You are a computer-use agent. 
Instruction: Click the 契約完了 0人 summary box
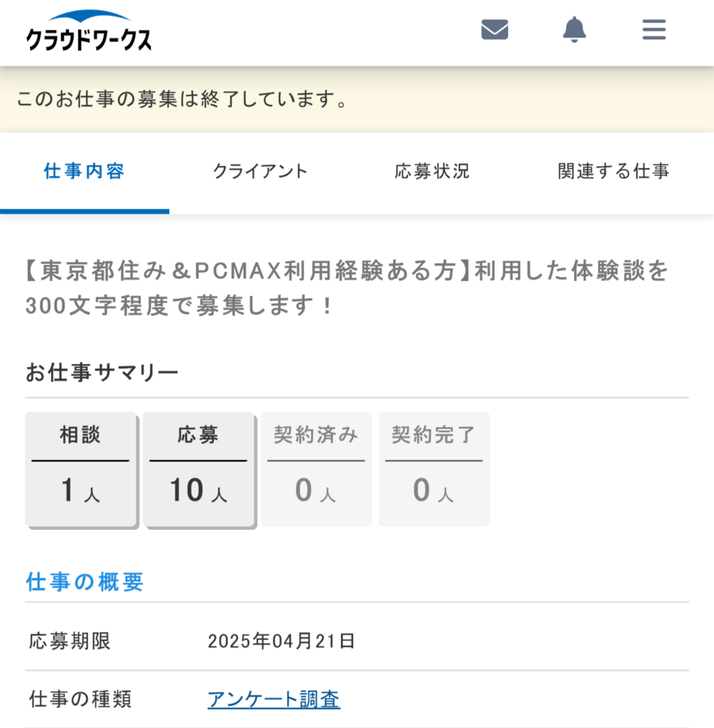point(434,469)
